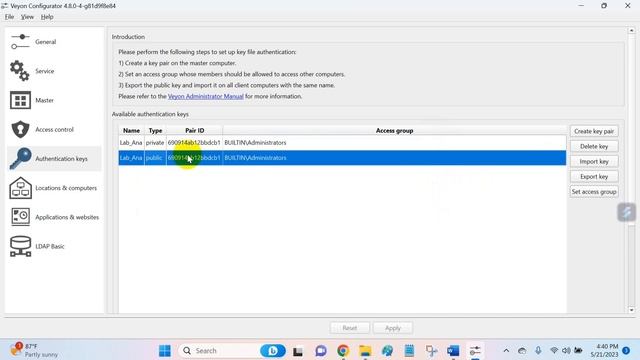640x360 pixels.
Task: Select the 'public' type cell in highlighted row
Action: tap(155, 158)
